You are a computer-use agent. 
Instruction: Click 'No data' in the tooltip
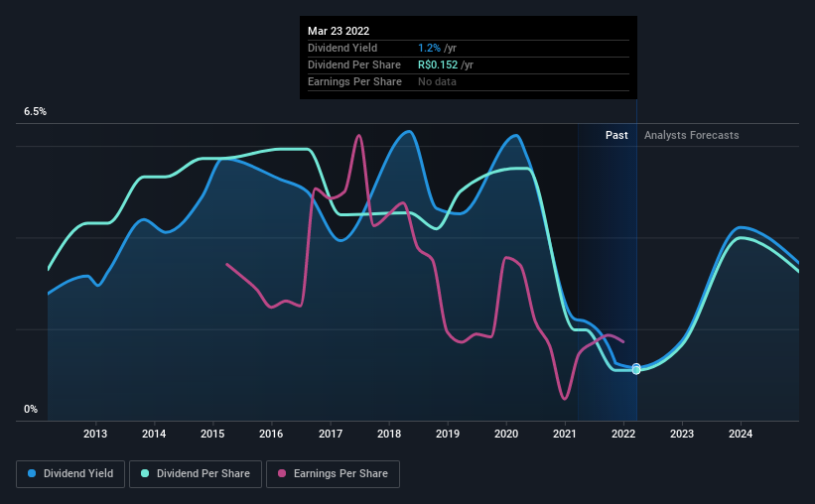(437, 81)
